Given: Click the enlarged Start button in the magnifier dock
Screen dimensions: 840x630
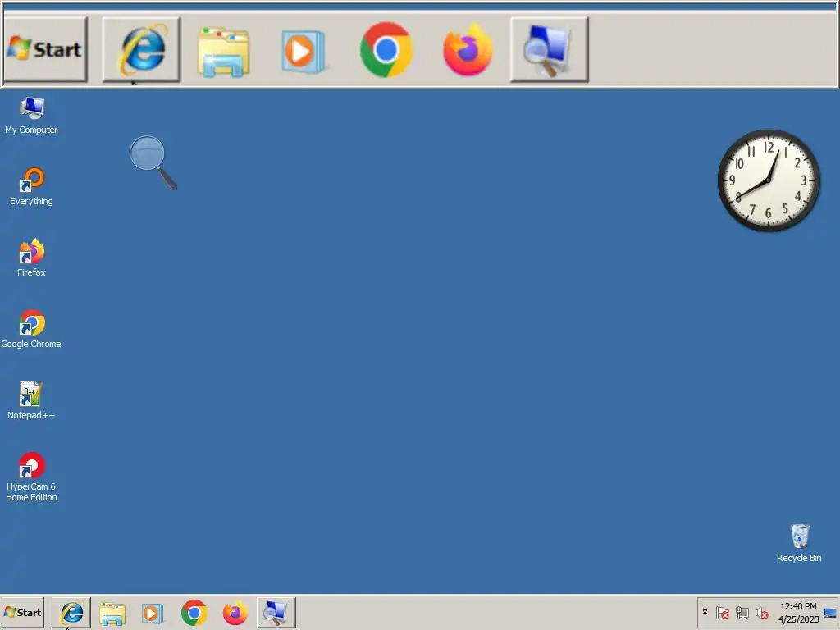Looking at the screenshot, I should click(46, 49).
